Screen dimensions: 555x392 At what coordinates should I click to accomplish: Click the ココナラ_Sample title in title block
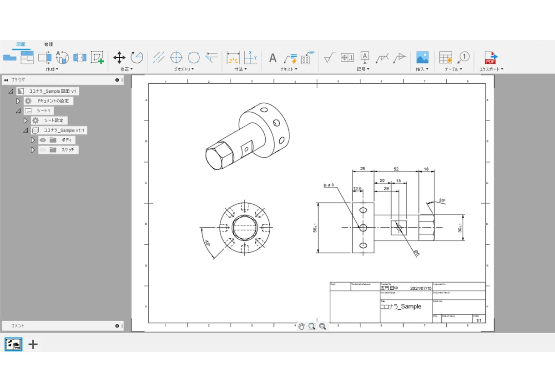[401, 307]
